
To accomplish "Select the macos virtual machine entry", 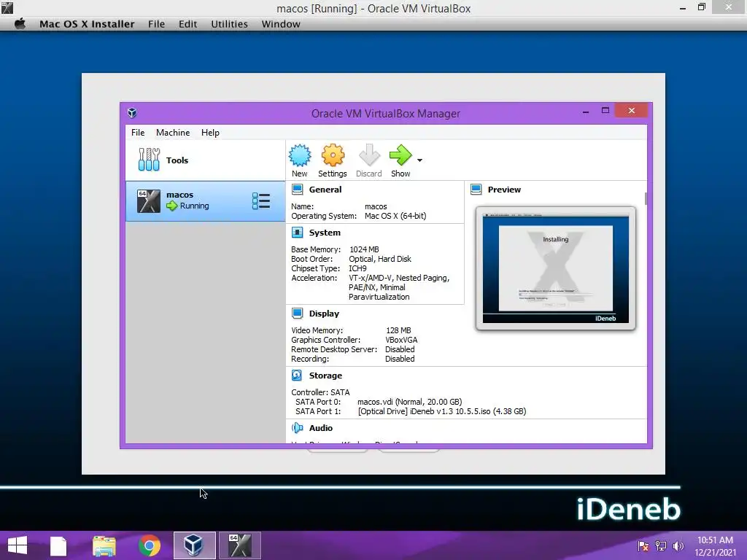I will pyautogui.click(x=205, y=201).
